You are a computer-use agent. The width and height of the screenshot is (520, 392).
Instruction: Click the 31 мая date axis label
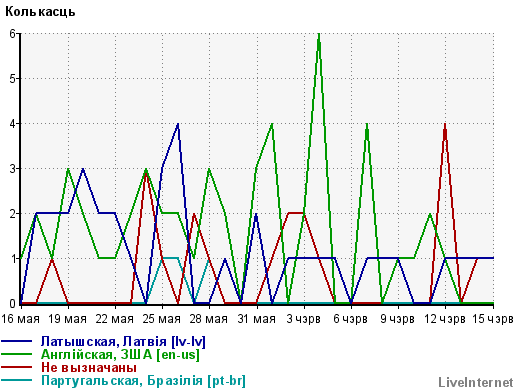(x=256, y=319)
